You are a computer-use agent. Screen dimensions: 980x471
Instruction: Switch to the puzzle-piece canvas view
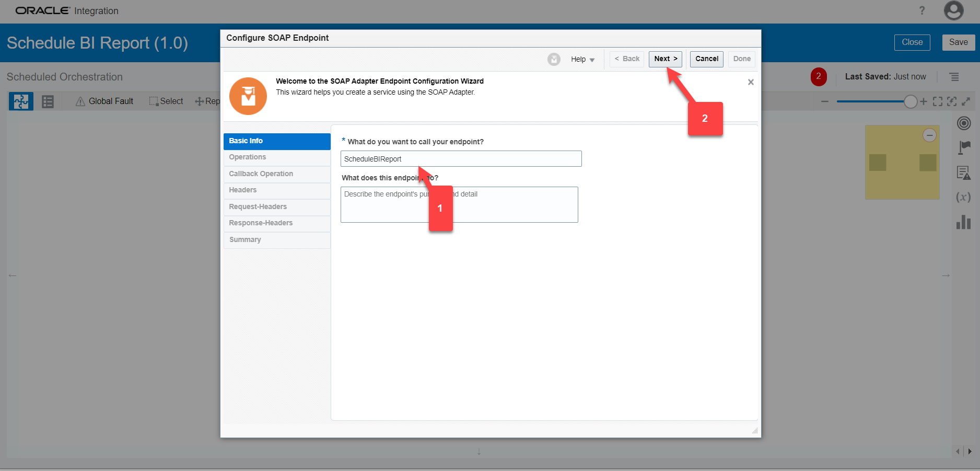(x=21, y=101)
